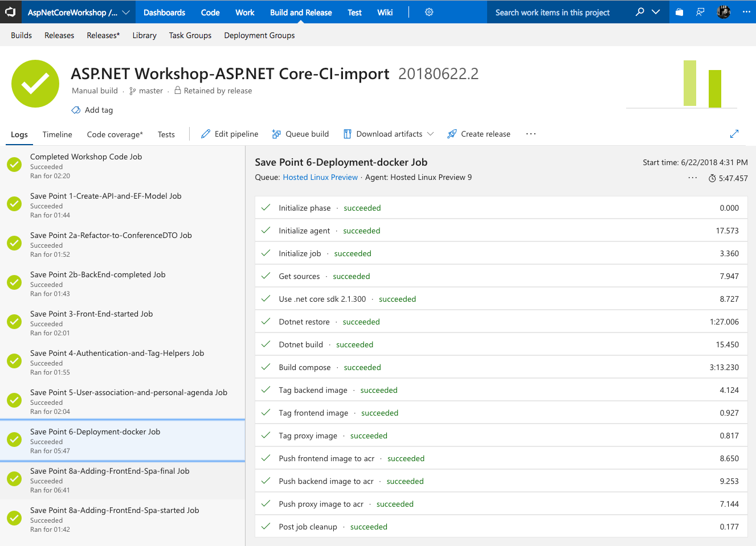The width and height of the screenshot is (756, 546).
Task: Go to the Deployment Groups sub-tab
Action: (x=259, y=35)
